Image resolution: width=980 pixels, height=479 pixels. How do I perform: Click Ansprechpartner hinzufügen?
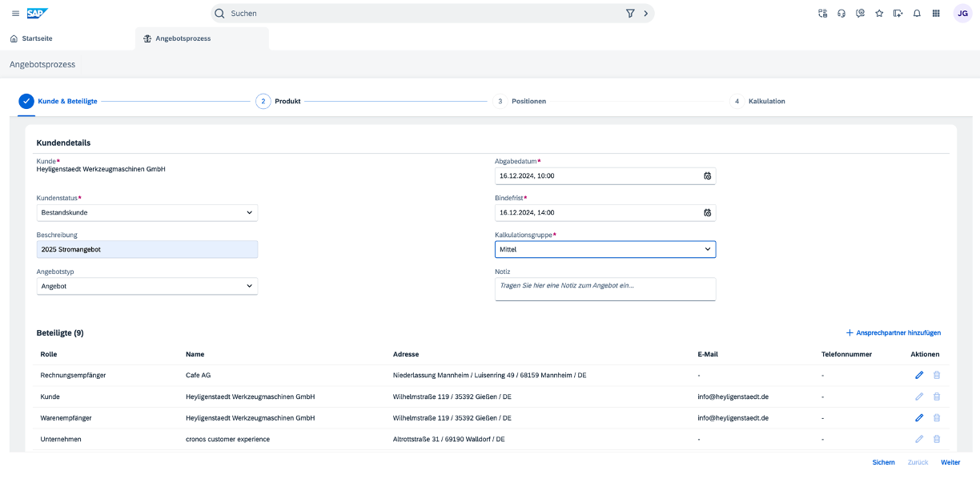pyautogui.click(x=893, y=332)
